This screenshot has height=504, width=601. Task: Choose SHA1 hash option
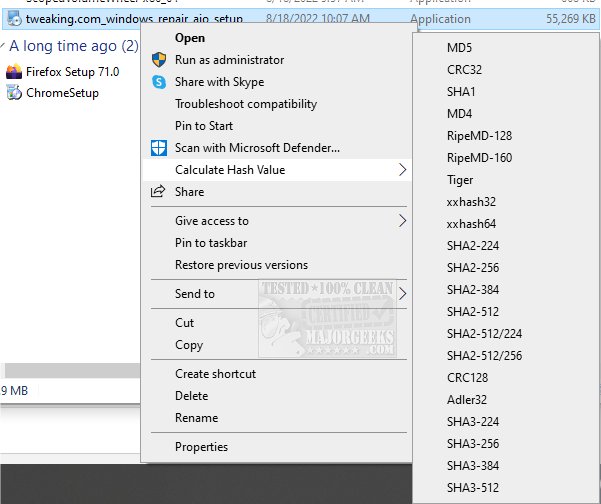[506, 92]
